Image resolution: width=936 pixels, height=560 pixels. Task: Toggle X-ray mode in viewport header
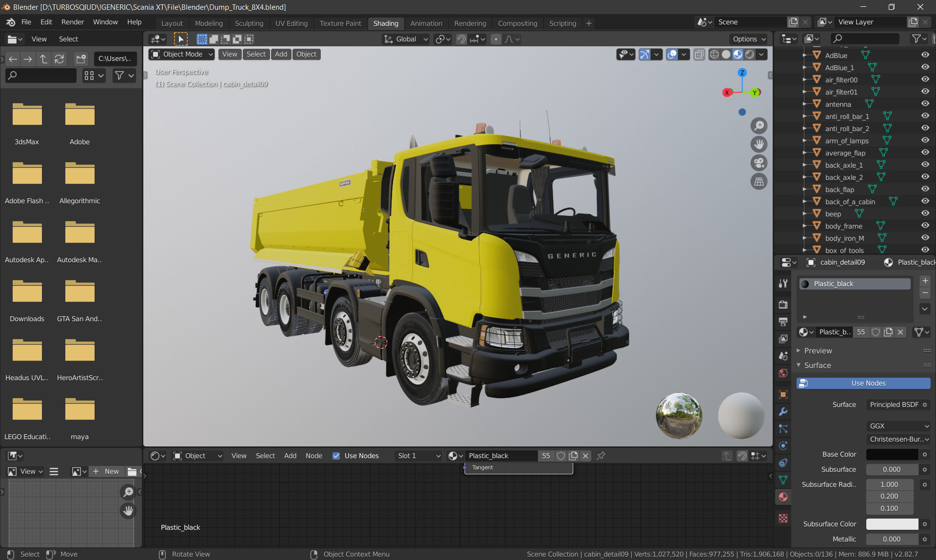[x=699, y=54]
